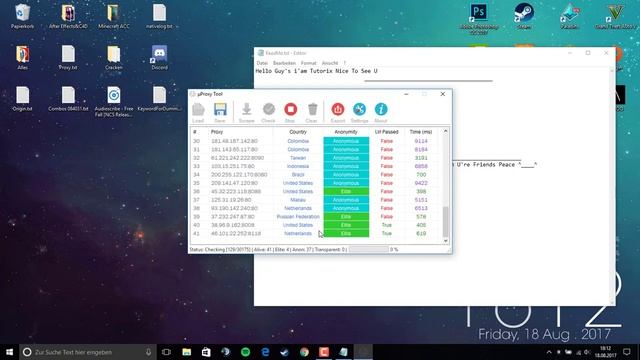
Task: Click proxy list scrollbar up arrow
Action: (x=445, y=131)
